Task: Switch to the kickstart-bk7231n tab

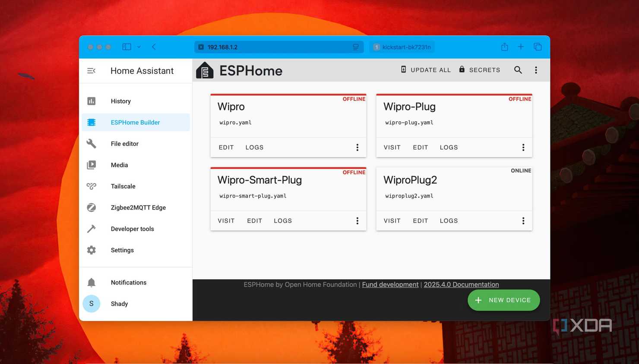Action: click(402, 47)
